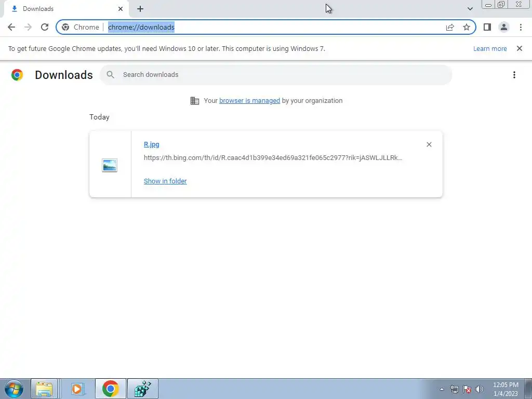Click the forward navigation arrow

point(28,27)
